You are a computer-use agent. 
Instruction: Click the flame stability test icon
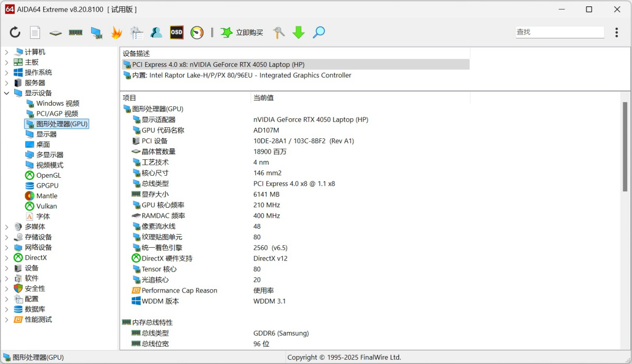coord(116,33)
